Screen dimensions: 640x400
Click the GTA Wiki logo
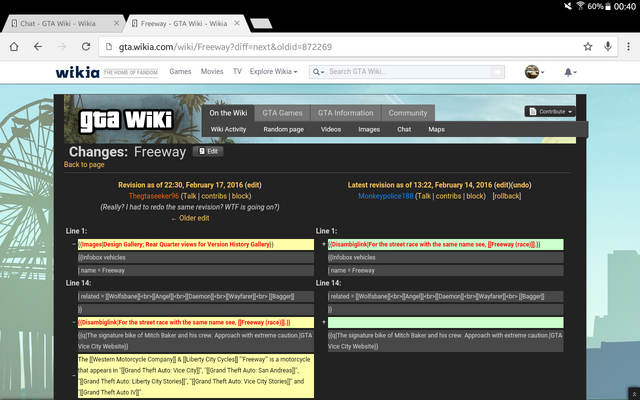pyautogui.click(x=126, y=121)
